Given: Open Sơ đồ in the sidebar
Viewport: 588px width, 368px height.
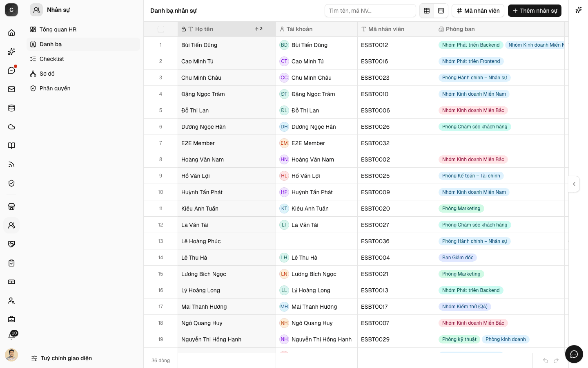Looking at the screenshot, I should (x=83, y=74).
